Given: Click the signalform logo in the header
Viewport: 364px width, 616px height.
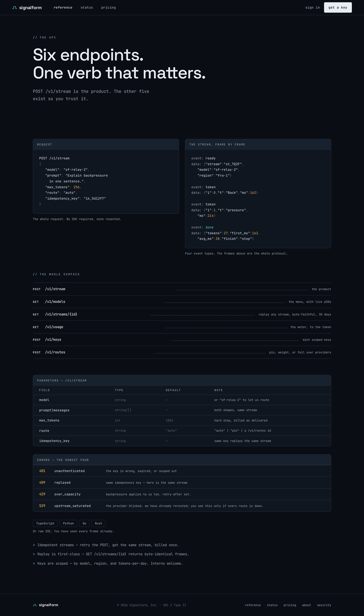Looking at the screenshot, I should [x=27, y=8].
